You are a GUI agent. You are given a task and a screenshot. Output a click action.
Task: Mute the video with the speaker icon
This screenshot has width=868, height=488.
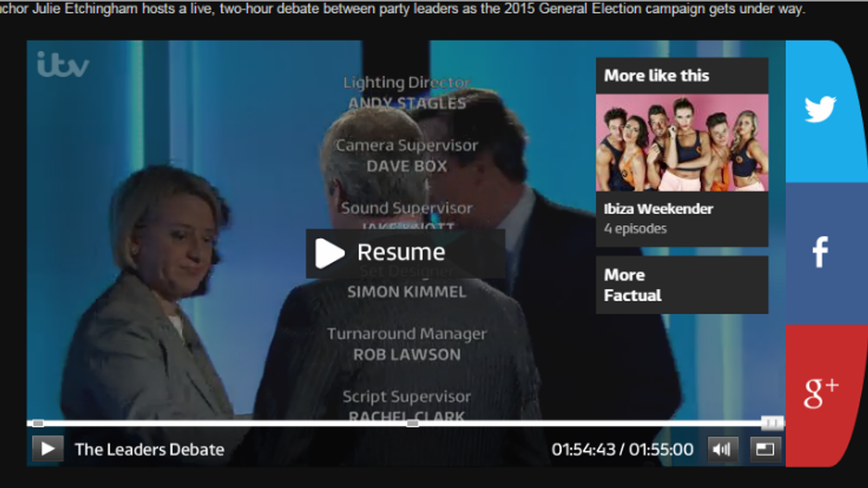(722, 449)
